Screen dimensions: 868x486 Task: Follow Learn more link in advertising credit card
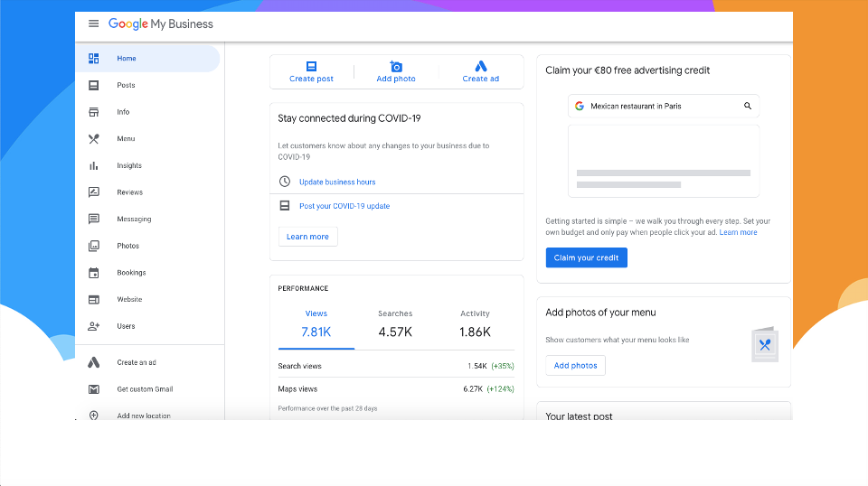point(738,232)
